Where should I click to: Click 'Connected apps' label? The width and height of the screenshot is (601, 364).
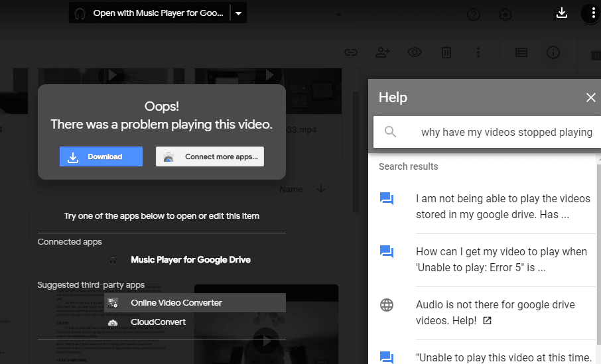click(70, 242)
